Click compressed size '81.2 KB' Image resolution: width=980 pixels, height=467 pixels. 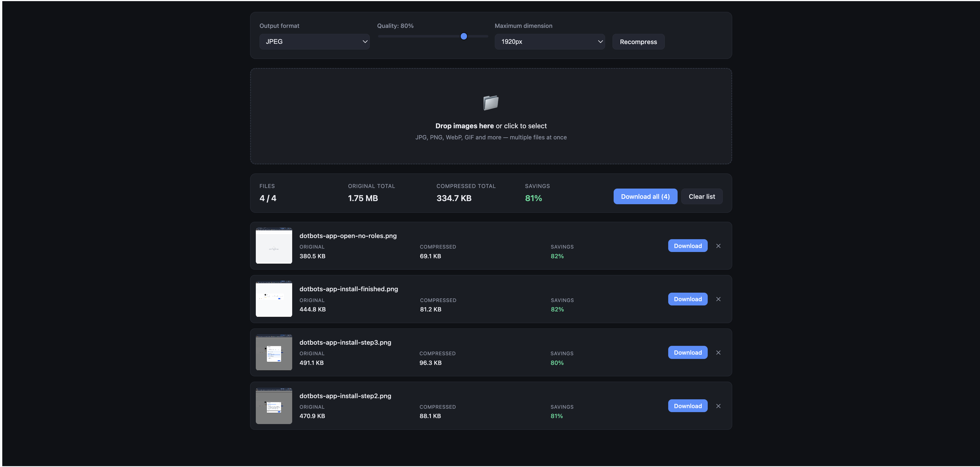(430, 309)
